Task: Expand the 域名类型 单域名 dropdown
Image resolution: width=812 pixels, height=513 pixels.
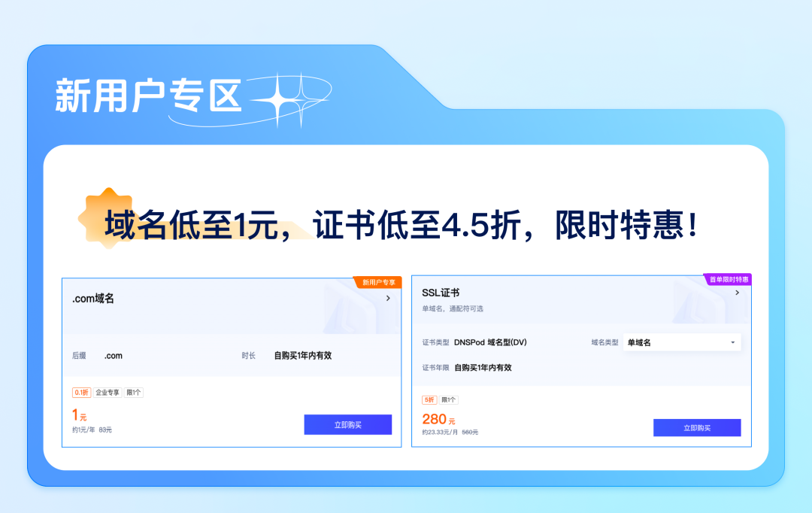Action: pos(681,342)
